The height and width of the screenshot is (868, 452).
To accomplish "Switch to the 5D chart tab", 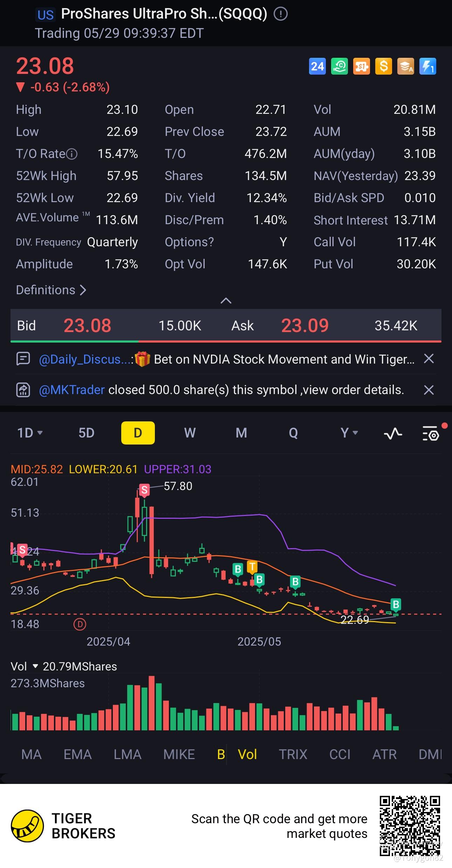I will 87,433.
